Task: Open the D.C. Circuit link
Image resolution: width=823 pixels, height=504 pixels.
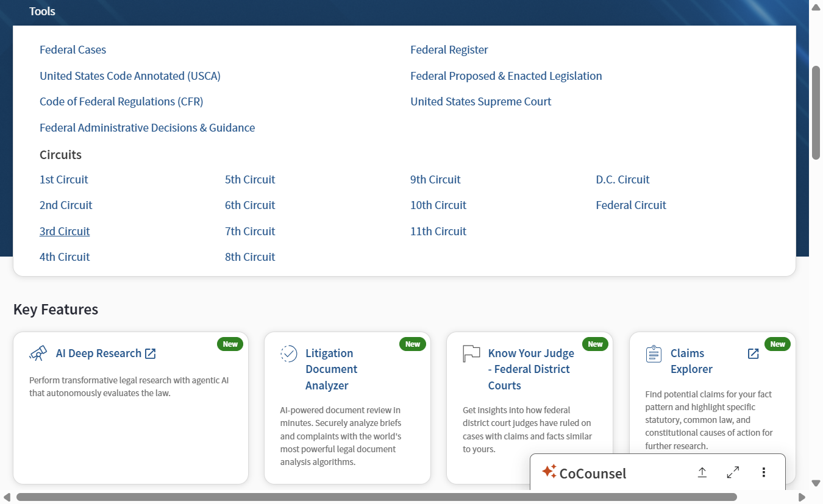Action: (622, 180)
